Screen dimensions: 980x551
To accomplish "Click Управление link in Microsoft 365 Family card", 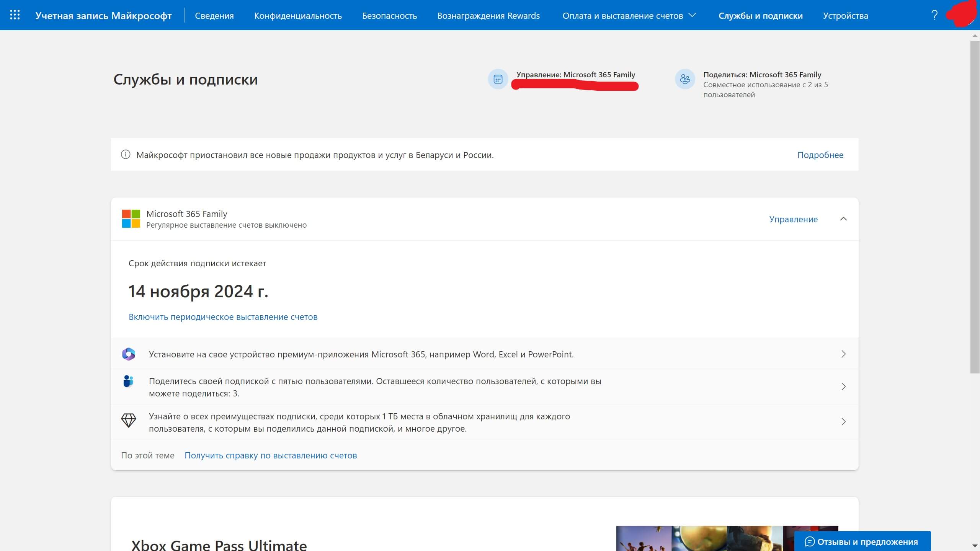I will click(793, 219).
